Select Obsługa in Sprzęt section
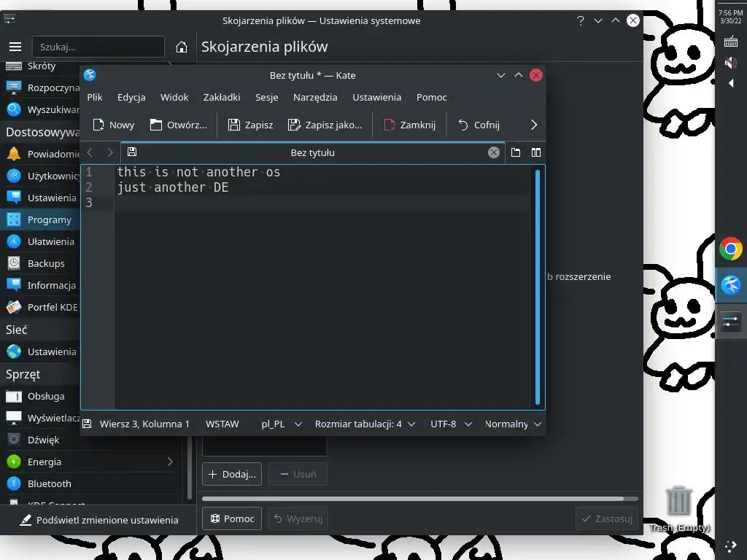The width and height of the screenshot is (747, 560). click(42, 396)
